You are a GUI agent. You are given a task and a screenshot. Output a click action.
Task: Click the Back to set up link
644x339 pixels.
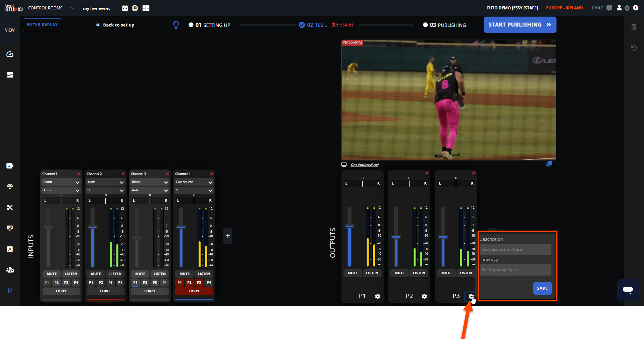point(118,25)
